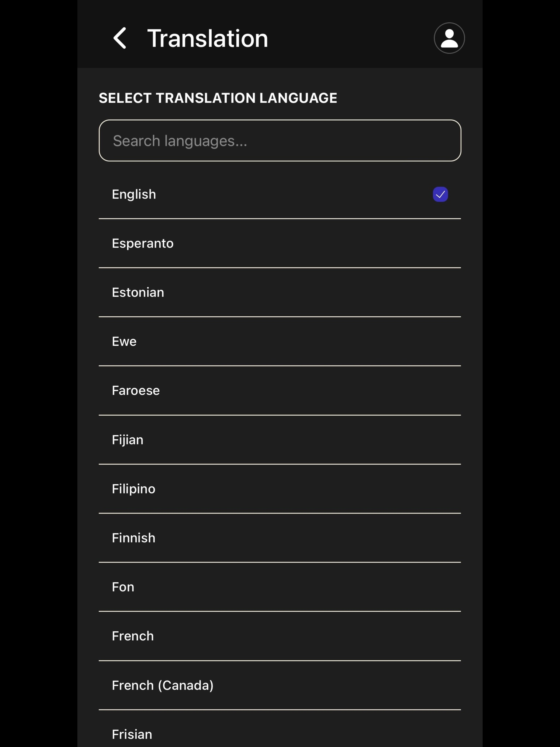Tap the Translation title text
This screenshot has height=747, width=560.
(208, 38)
